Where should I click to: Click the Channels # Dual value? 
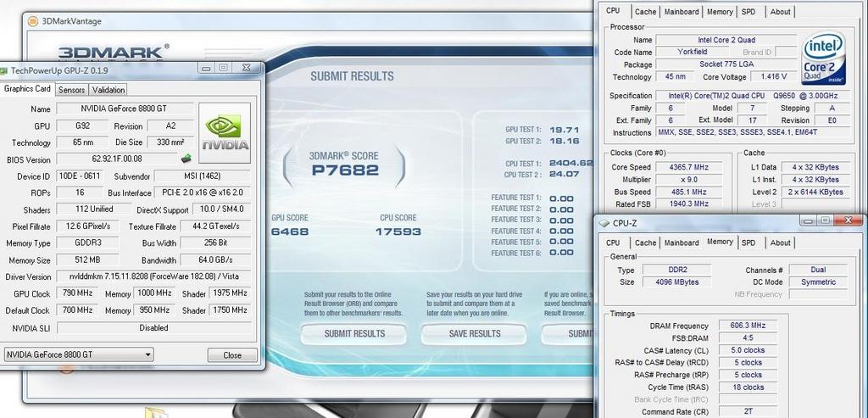(x=818, y=270)
